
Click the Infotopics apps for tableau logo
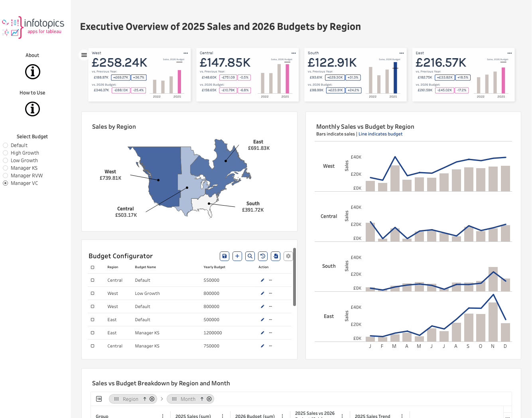click(x=33, y=27)
